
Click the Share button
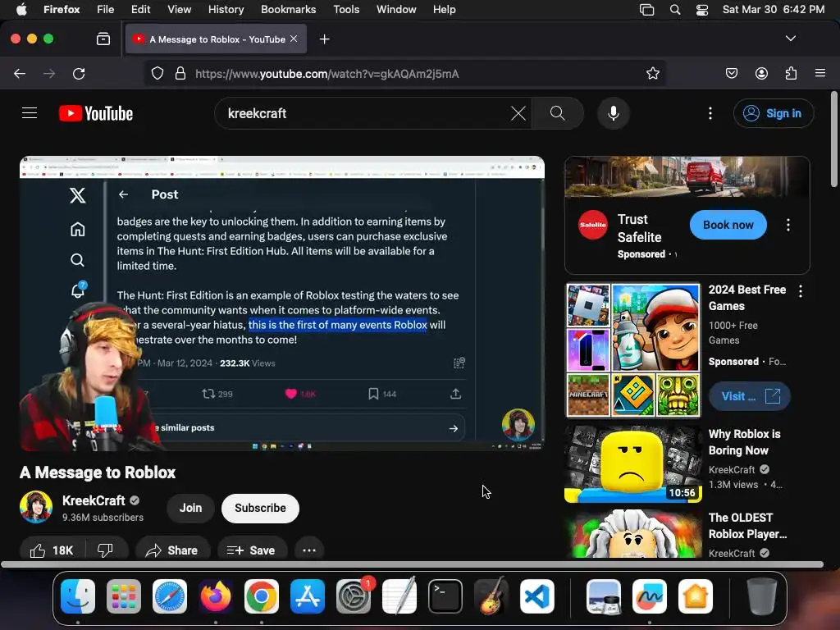pos(172,550)
